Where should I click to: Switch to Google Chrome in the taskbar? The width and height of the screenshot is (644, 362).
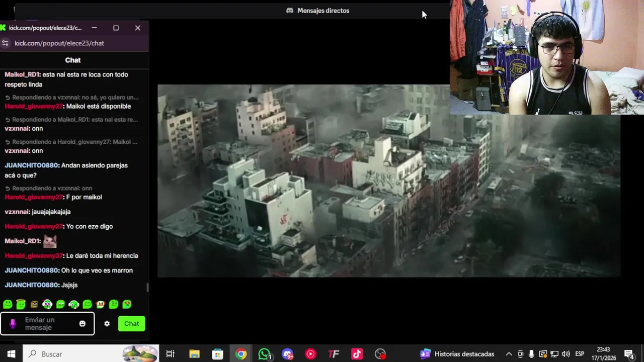click(241, 354)
